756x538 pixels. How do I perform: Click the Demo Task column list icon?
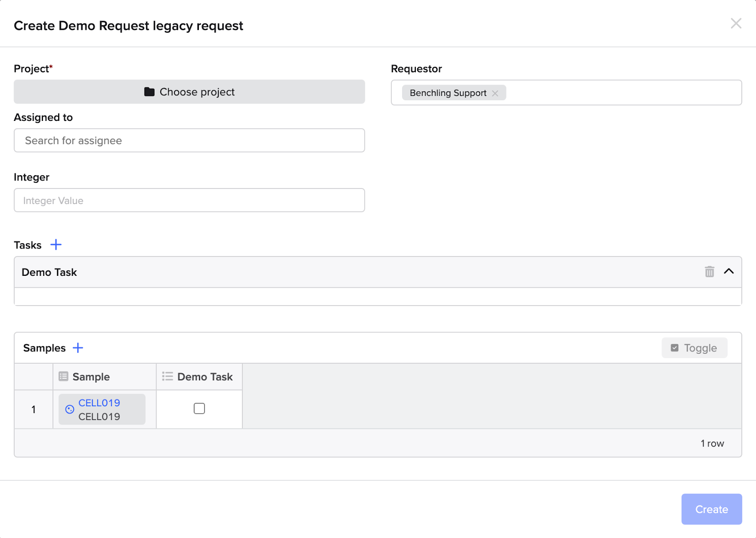tap(167, 376)
